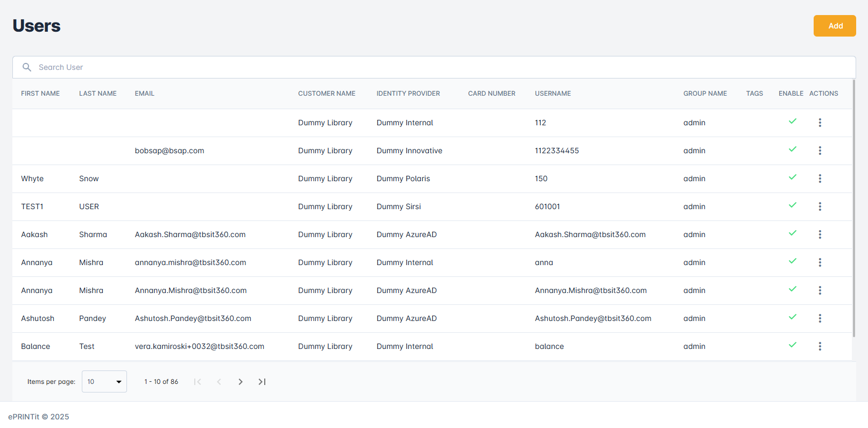
Task: Go to next page of users
Action: (x=241, y=382)
